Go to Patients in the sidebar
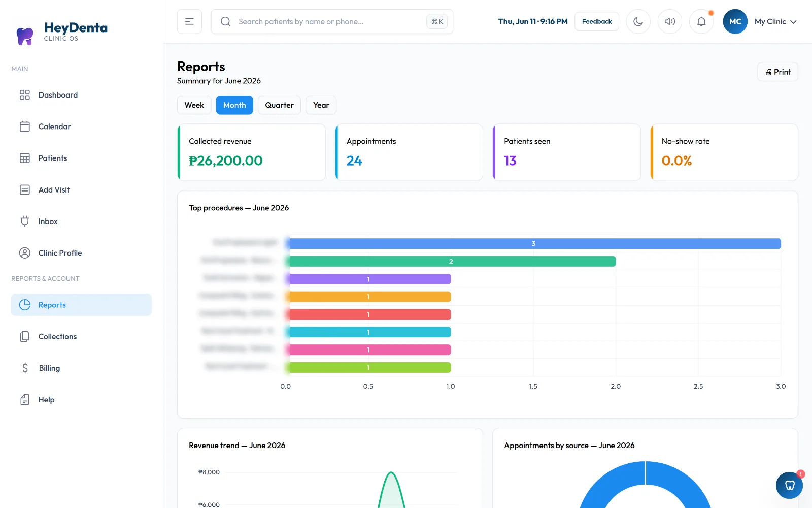Image resolution: width=812 pixels, height=508 pixels. 81,158
